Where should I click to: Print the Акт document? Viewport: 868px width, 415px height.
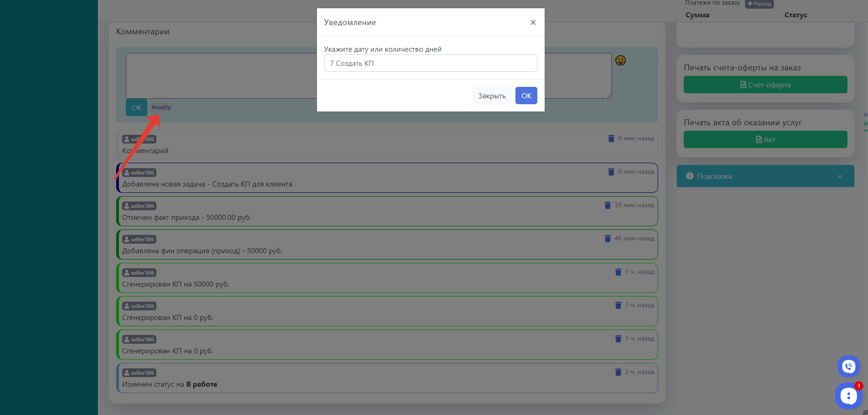(765, 139)
